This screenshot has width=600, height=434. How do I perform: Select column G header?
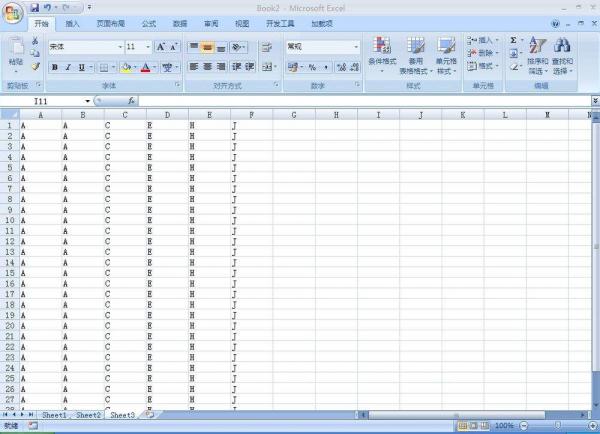(294, 115)
